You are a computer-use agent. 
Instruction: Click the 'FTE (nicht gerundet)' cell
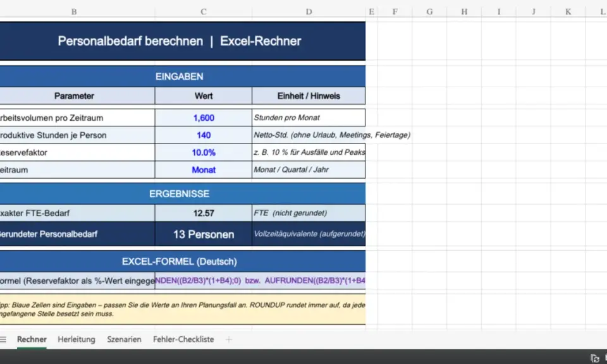click(309, 213)
